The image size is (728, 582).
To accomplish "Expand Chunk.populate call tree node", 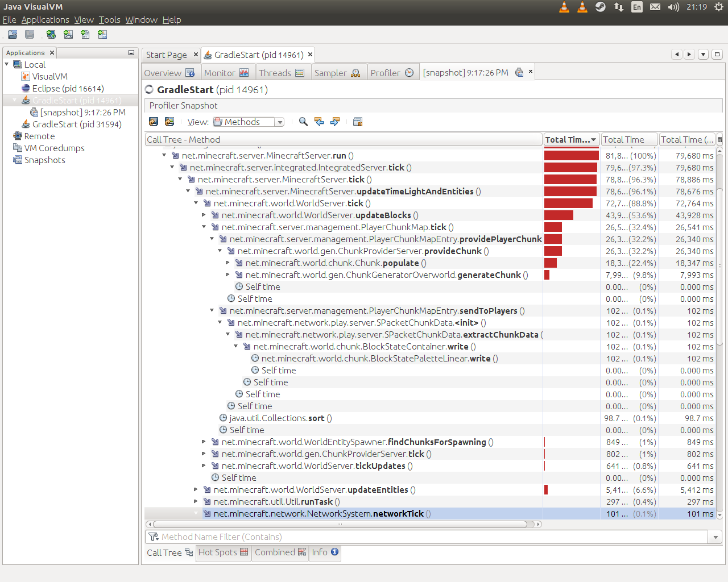I will click(228, 263).
